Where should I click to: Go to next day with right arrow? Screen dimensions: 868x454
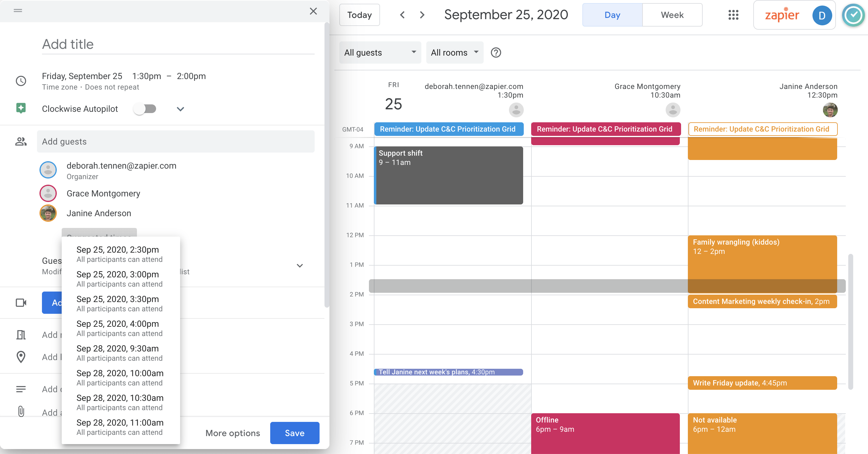(422, 15)
